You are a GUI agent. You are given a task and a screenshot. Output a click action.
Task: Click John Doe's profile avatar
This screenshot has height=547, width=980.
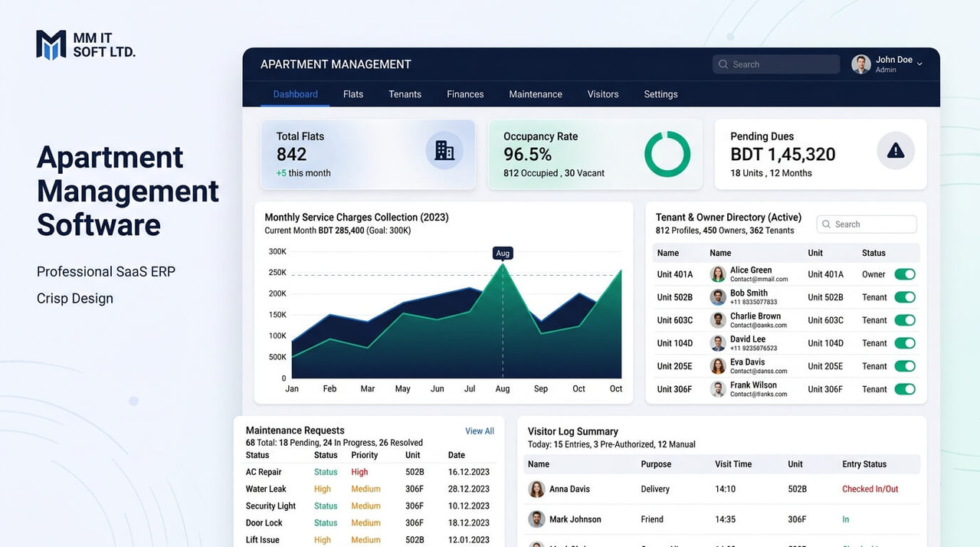pyautogui.click(x=861, y=64)
